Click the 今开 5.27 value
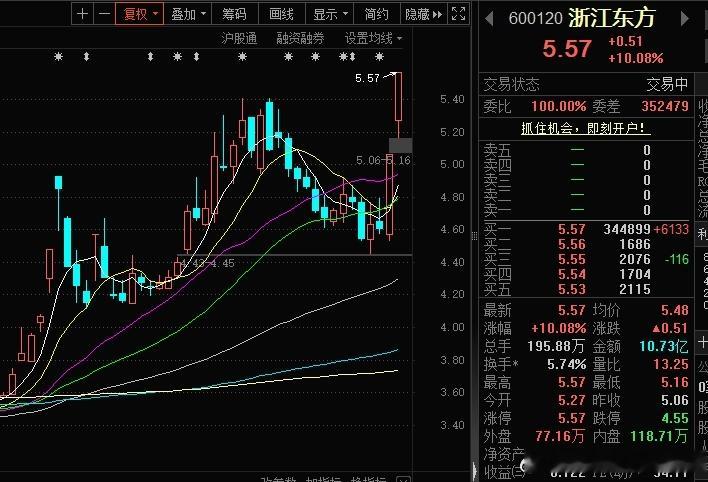Viewport: 708px width, 482px height. 571,401
